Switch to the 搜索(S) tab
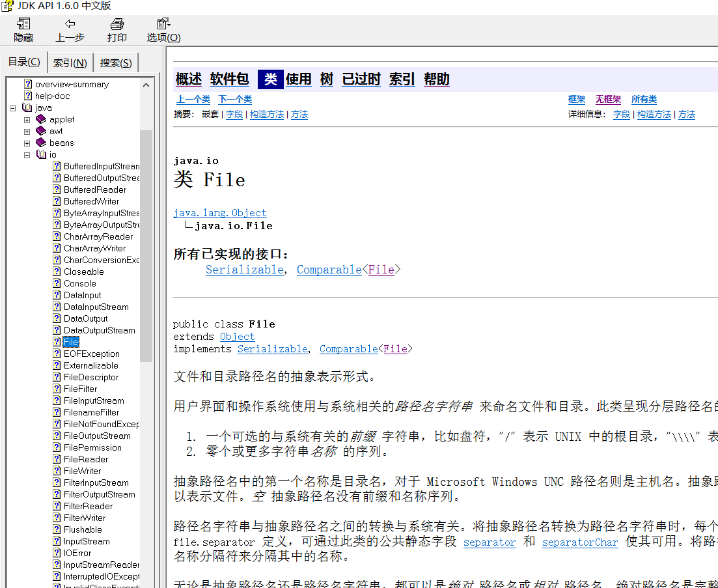The image size is (718, 588). pos(116,63)
